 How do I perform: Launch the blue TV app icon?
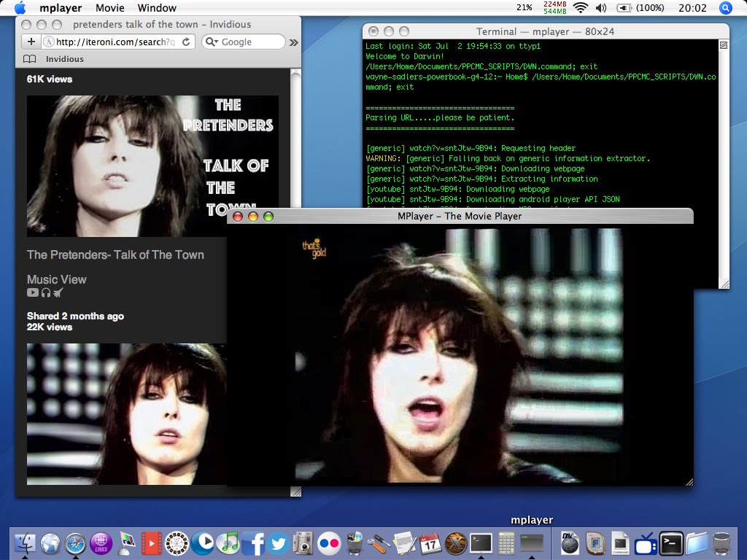pos(646,543)
